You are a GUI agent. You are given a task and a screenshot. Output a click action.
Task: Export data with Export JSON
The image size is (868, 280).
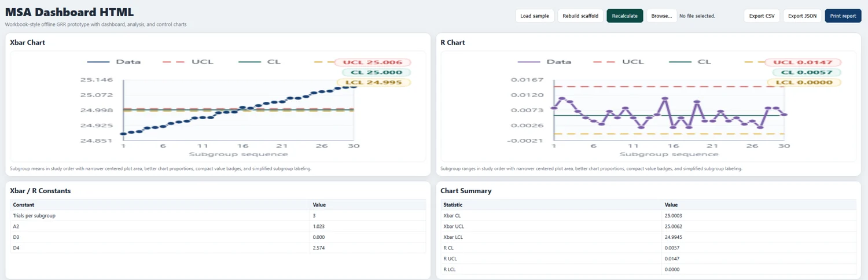(802, 16)
